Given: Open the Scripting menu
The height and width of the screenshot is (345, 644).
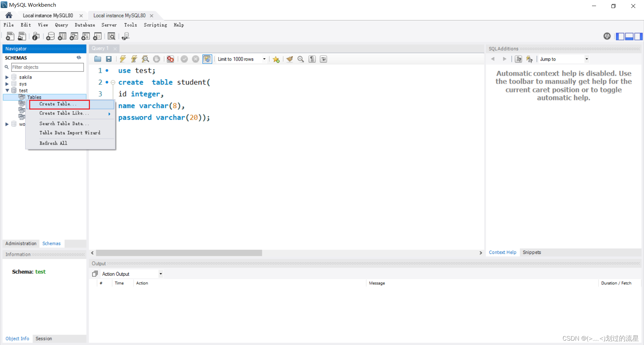Looking at the screenshot, I should point(155,25).
